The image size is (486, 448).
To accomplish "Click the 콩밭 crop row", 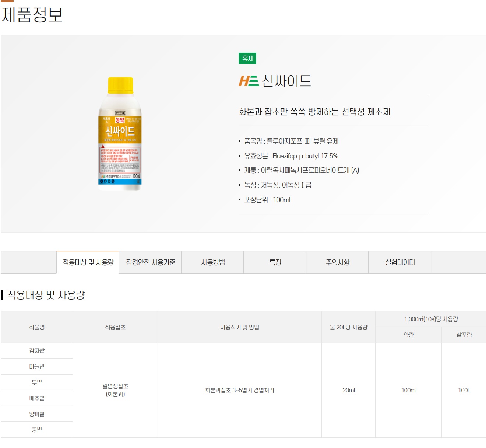I will 37,430.
